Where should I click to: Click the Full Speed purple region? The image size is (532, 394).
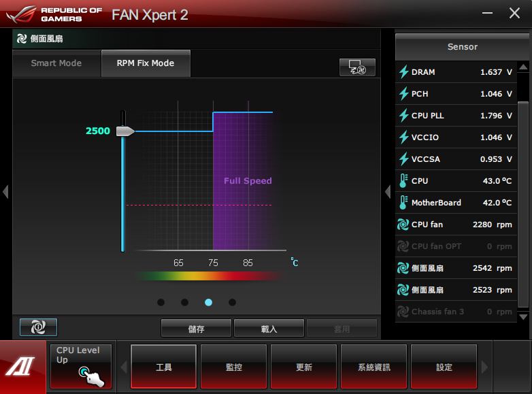coord(243,181)
